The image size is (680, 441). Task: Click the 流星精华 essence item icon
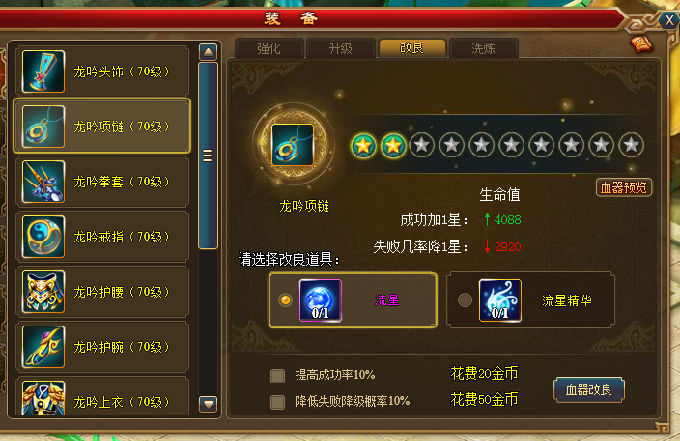[500, 301]
